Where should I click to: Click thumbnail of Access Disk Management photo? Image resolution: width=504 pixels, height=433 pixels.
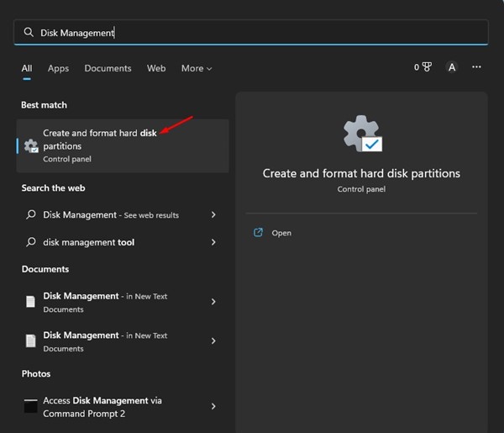[31, 406]
